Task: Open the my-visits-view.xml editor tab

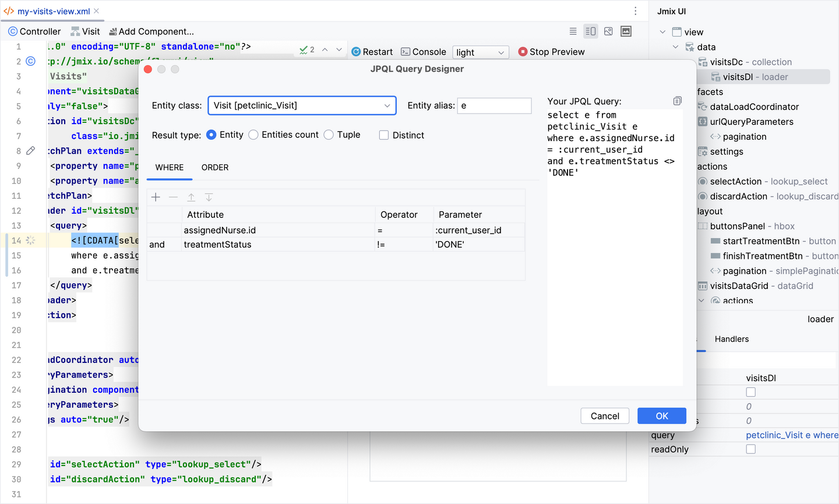Action: click(x=52, y=11)
